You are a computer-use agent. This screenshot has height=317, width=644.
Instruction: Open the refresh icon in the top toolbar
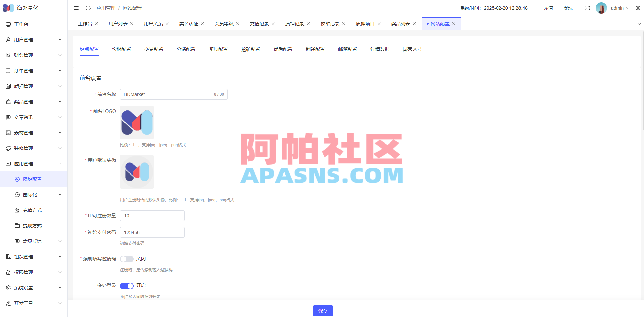coord(88,8)
